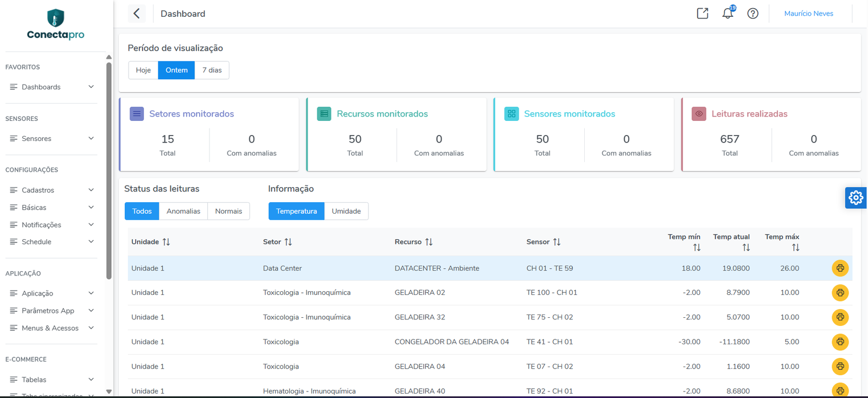Print the DATACENTER - Ambiente row
This screenshot has width=868, height=398.
point(840,268)
